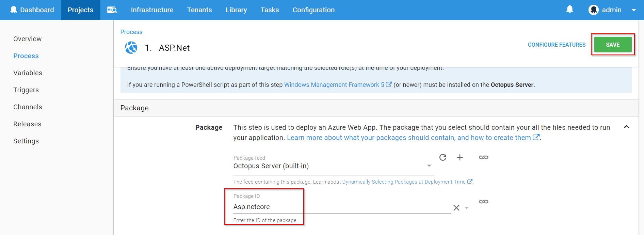The height and width of the screenshot is (235, 644).
Task: Select Releases in the project sidebar
Action: tap(28, 124)
